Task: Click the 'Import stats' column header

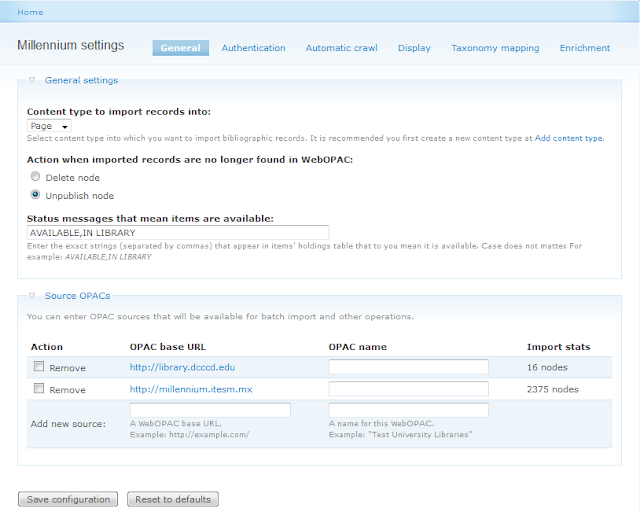Action: pyautogui.click(x=558, y=347)
